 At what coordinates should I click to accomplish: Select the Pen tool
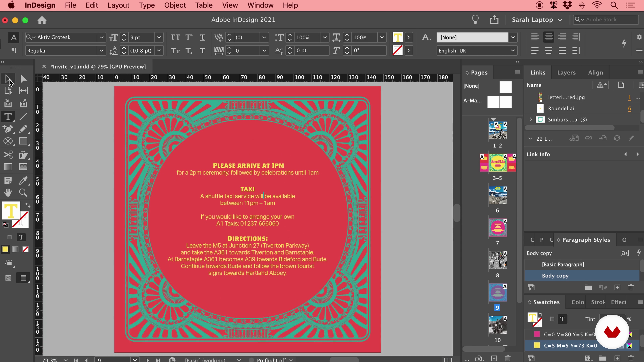(8, 129)
